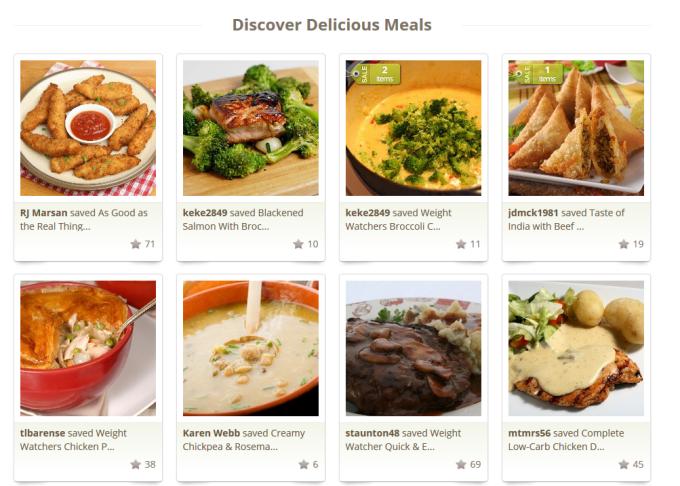Open tlbarense profile link

[x=42, y=433]
